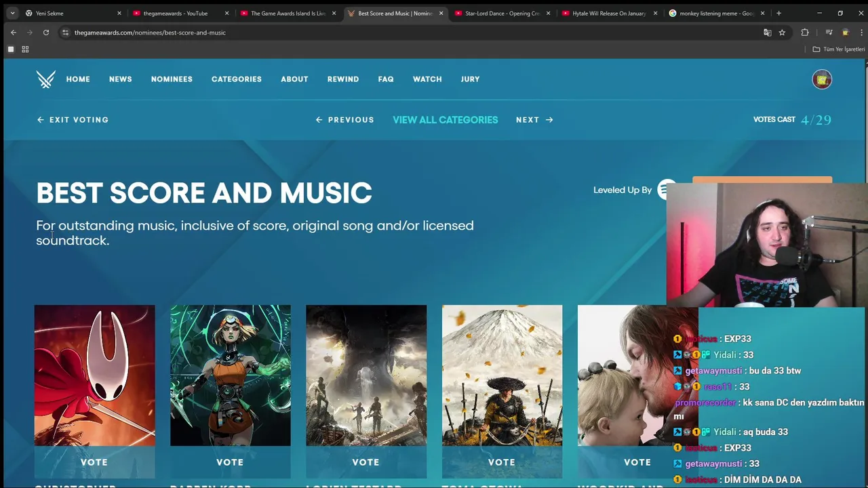Open the Chrome profile avatar in toolbar

pos(845,33)
